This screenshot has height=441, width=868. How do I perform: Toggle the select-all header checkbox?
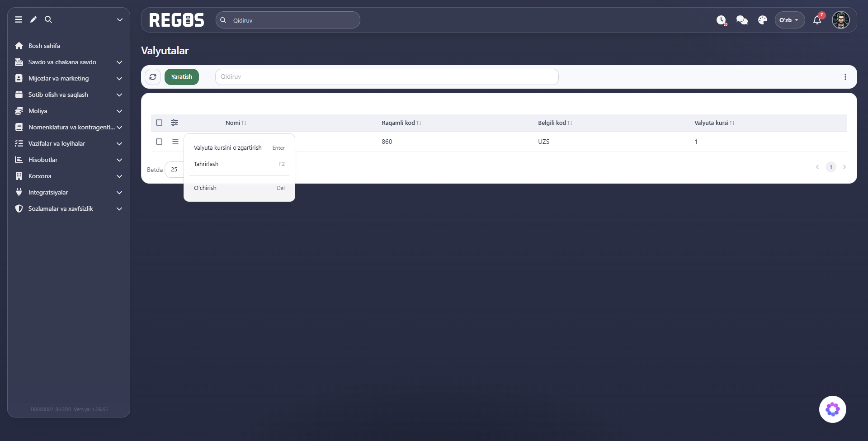point(159,123)
